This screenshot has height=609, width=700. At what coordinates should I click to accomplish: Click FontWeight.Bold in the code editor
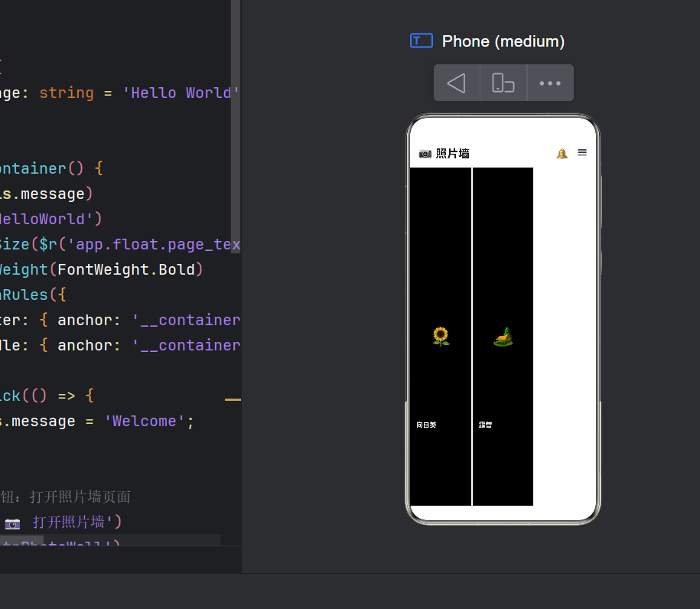[126, 269]
